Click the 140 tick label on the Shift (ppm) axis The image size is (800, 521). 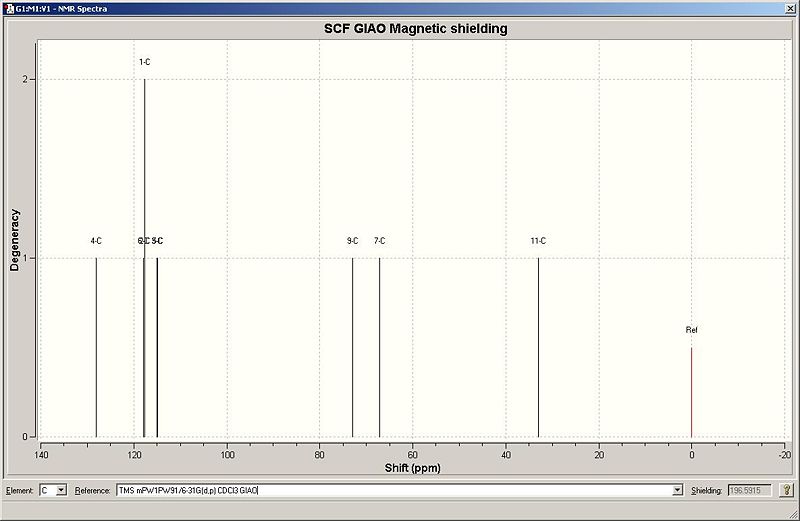pos(41,455)
